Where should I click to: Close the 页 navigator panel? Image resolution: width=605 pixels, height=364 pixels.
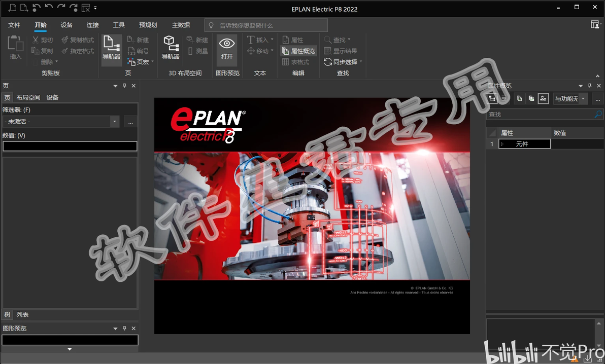click(x=133, y=86)
